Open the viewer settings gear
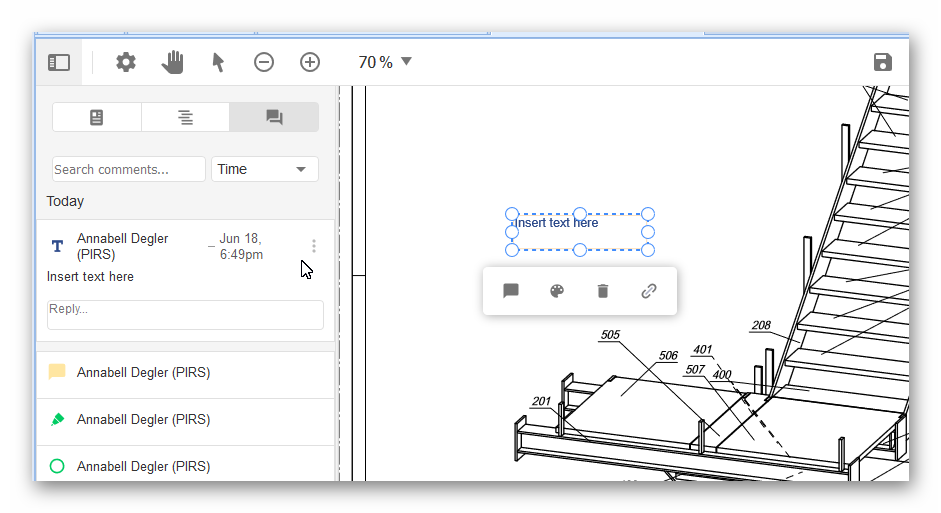941x513 pixels. (x=125, y=62)
